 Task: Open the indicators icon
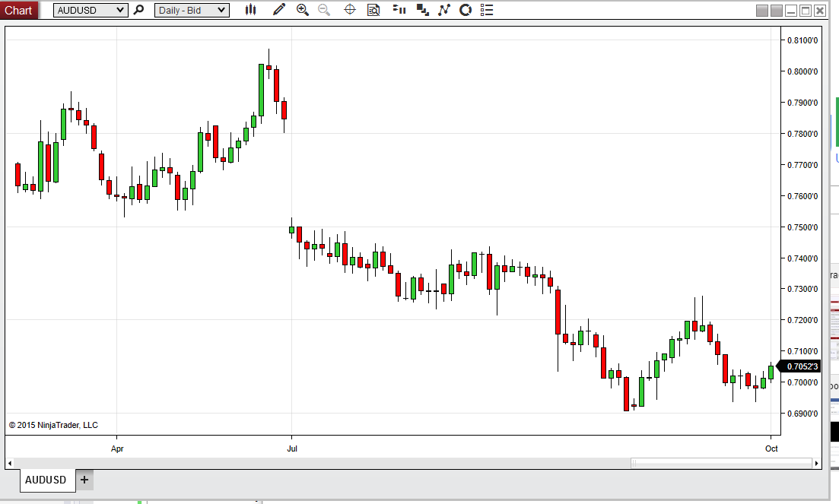[443, 10]
